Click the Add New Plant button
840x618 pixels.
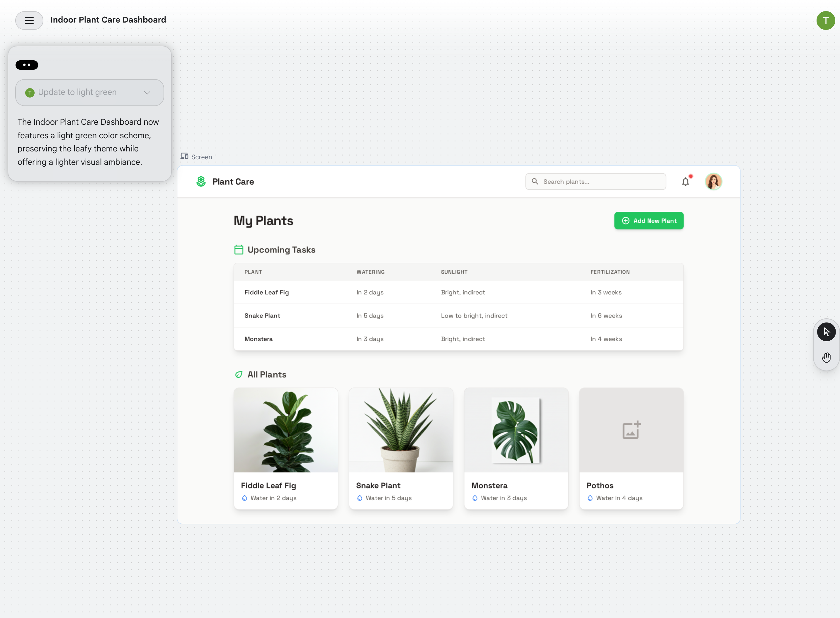coord(648,221)
